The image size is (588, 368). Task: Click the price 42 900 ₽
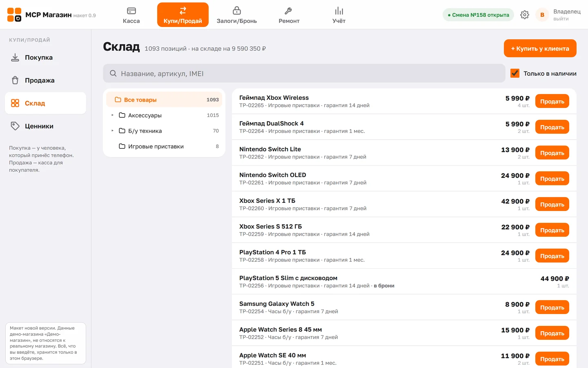[x=515, y=201]
